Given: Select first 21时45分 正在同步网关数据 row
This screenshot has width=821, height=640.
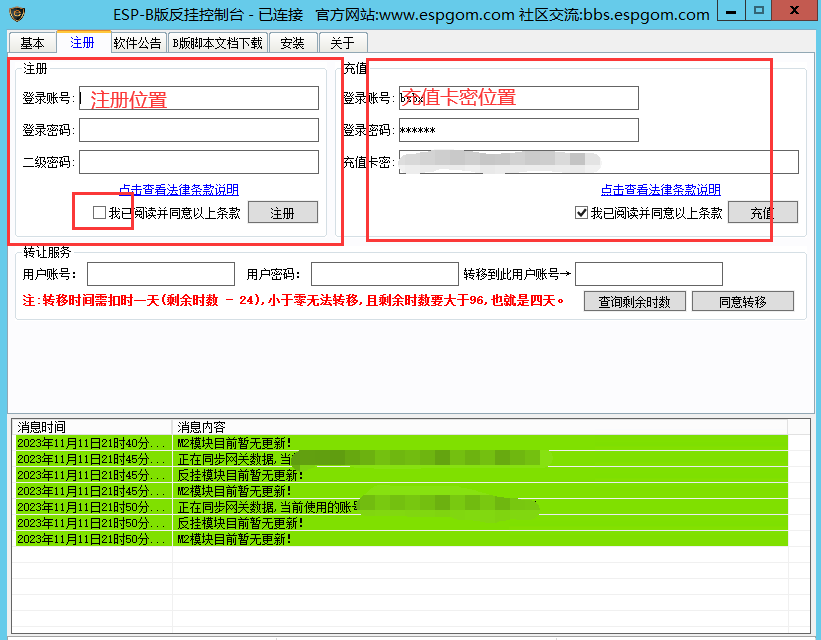Looking at the screenshot, I should (402, 459).
